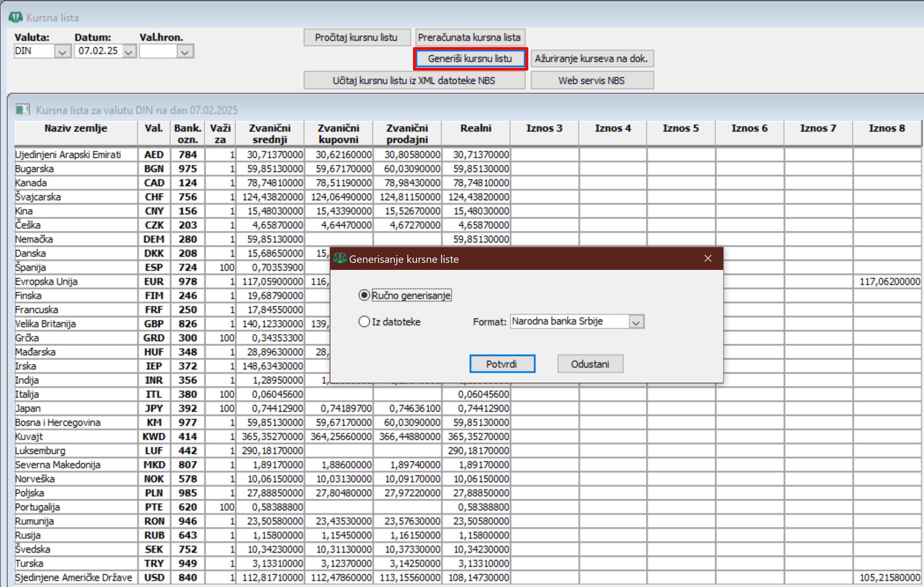Open Preračunata kursna lista
924x587 pixels.
point(469,38)
